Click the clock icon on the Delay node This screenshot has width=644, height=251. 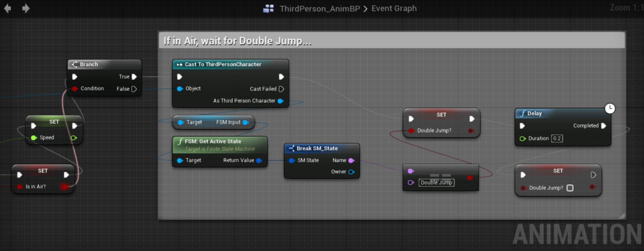(x=610, y=109)
